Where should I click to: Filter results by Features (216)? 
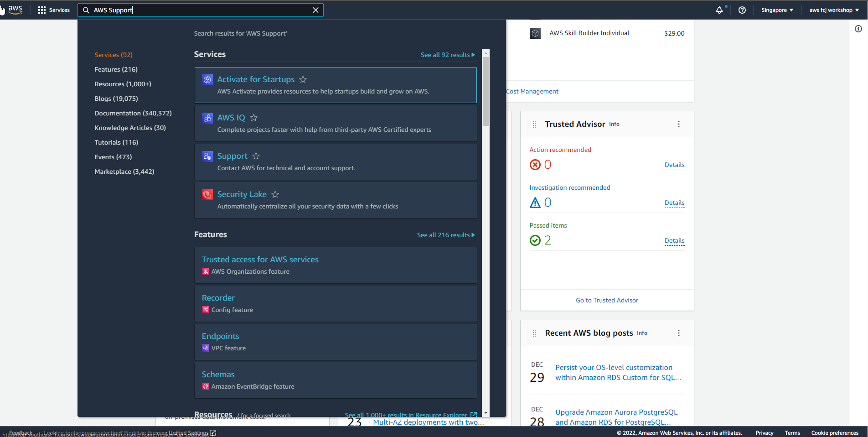point(116,69)
